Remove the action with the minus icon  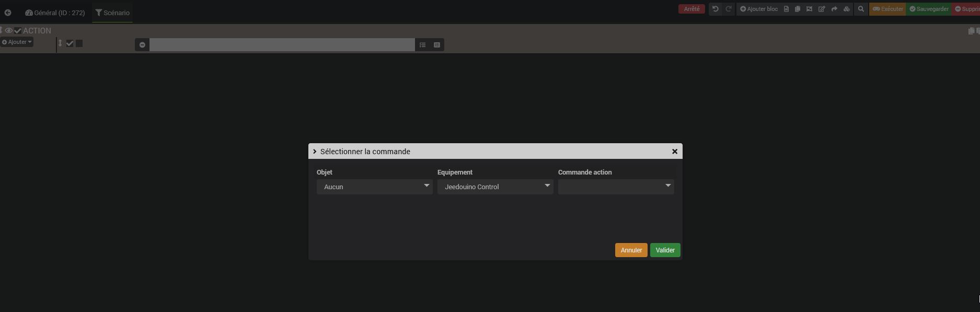pyautogui.click(x=142, y=45)
